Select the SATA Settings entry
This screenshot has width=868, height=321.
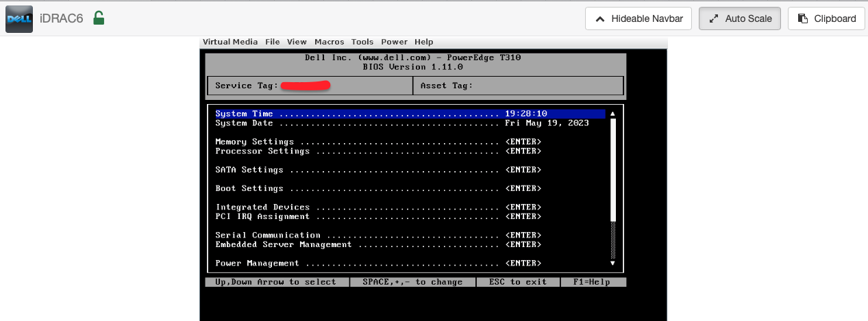pyautogui.click(x=378, y=170)
